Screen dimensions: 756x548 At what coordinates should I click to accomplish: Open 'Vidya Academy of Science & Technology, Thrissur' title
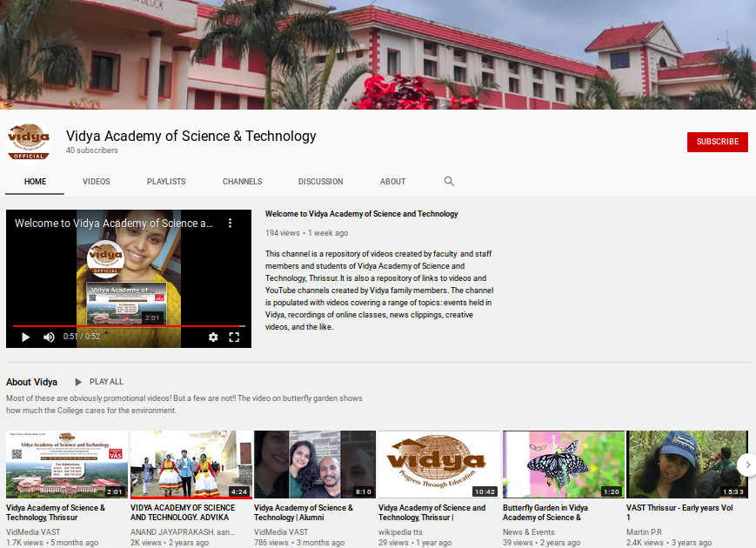(56, 512)
